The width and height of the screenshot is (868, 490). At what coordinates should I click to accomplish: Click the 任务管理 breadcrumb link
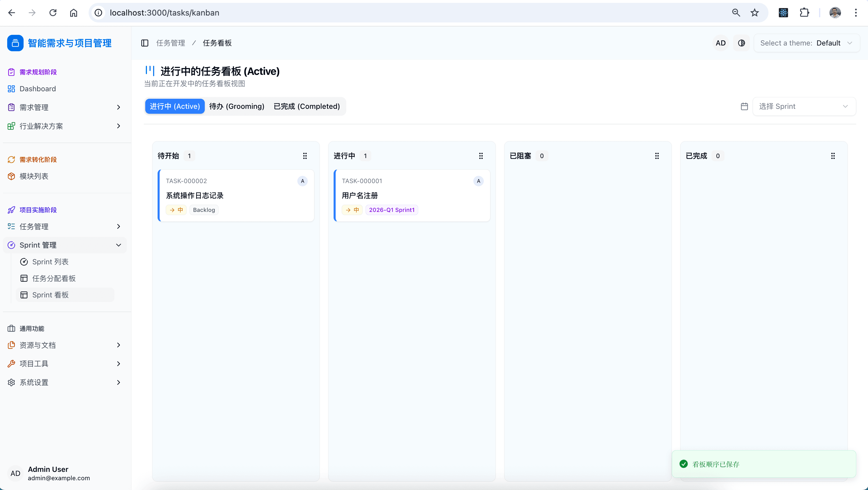pyautogui.click(x=171, y=43)
